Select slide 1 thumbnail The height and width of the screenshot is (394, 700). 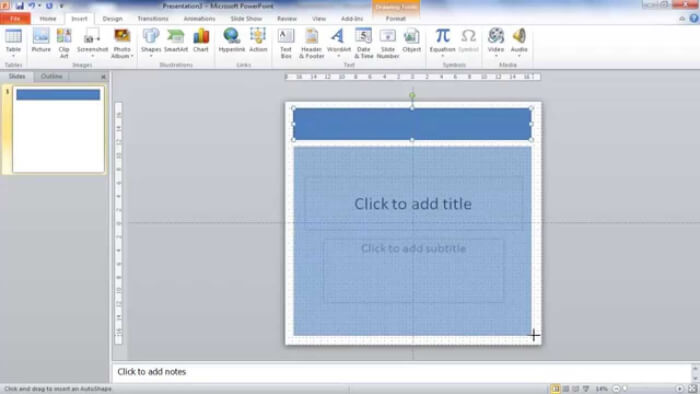[x=58, y=130]
